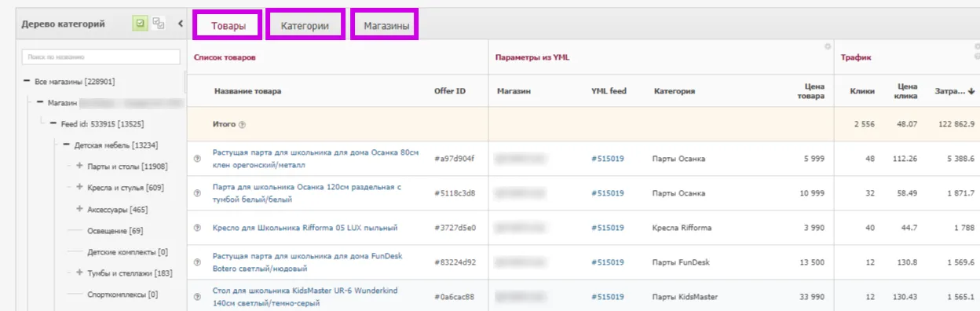Select Детская мебель [13234] category

pos(116,145)
